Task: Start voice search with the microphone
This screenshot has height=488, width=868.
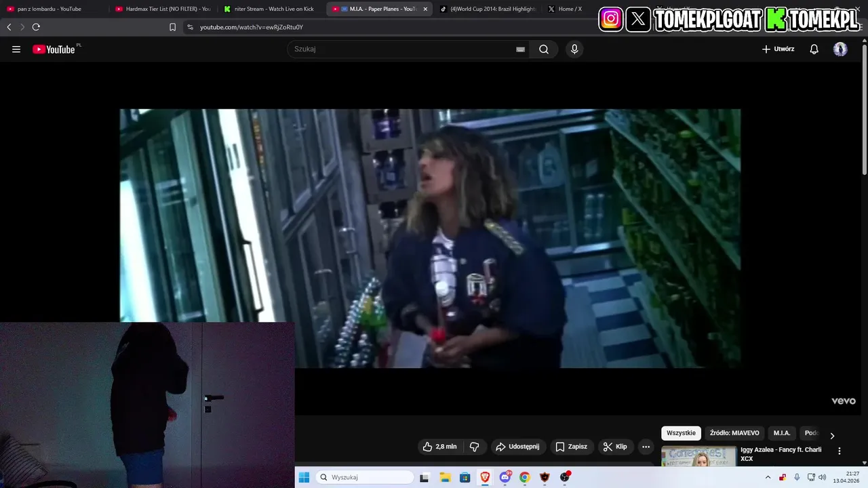Action: (x=574, y=49)
